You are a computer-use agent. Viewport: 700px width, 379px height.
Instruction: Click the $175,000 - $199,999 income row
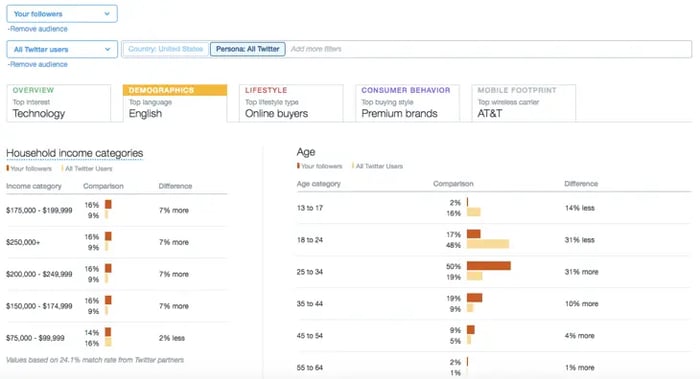[x=117, y=210]
